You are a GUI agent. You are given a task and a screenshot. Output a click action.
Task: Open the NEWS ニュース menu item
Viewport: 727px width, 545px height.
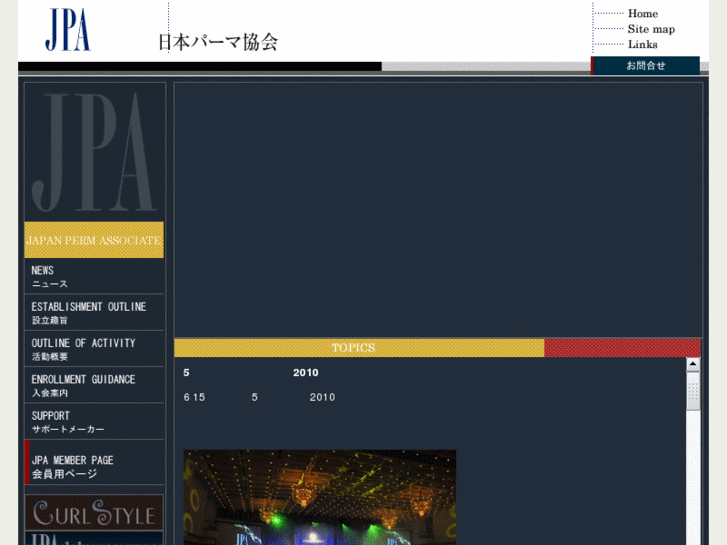[x=94, y=276]
